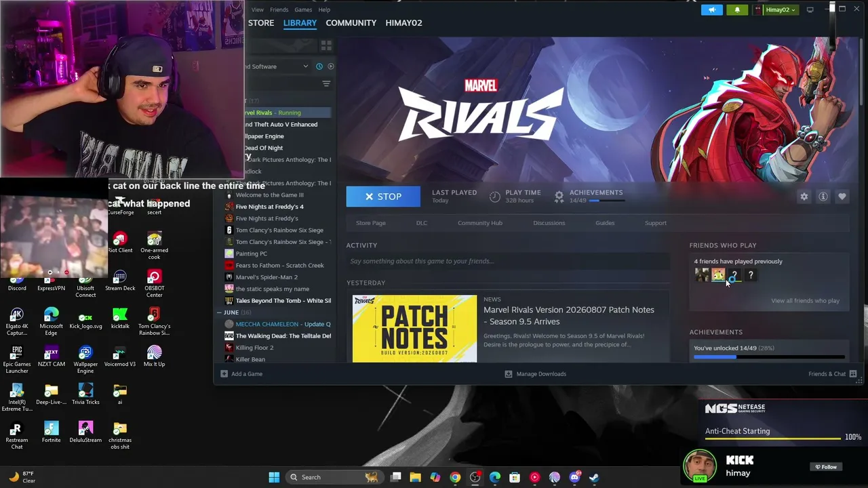The width and height of the screenshot is (868, 488).
Task: Launch Elgato 4K Capture shortcut
Action: point(17,322)
